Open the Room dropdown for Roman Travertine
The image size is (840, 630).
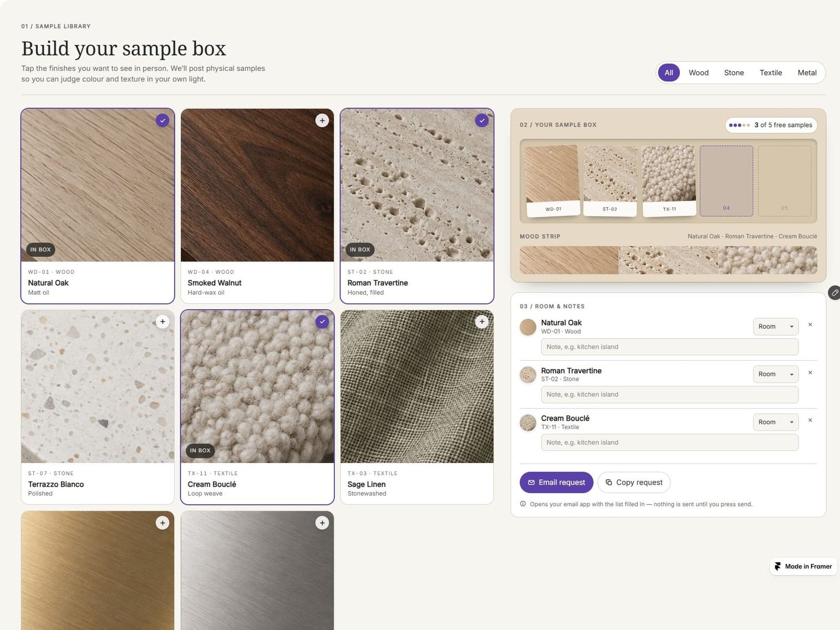[x=775, y=374]
